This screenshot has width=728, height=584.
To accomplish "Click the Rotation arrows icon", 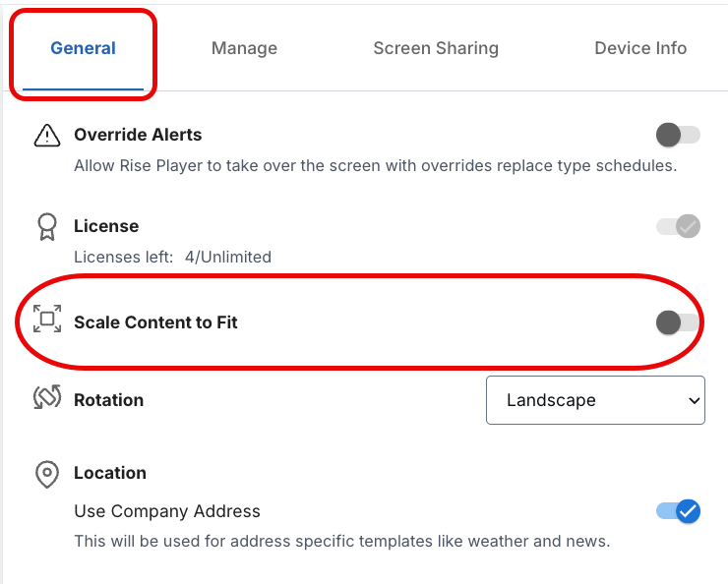I will (x=47, y=397).
